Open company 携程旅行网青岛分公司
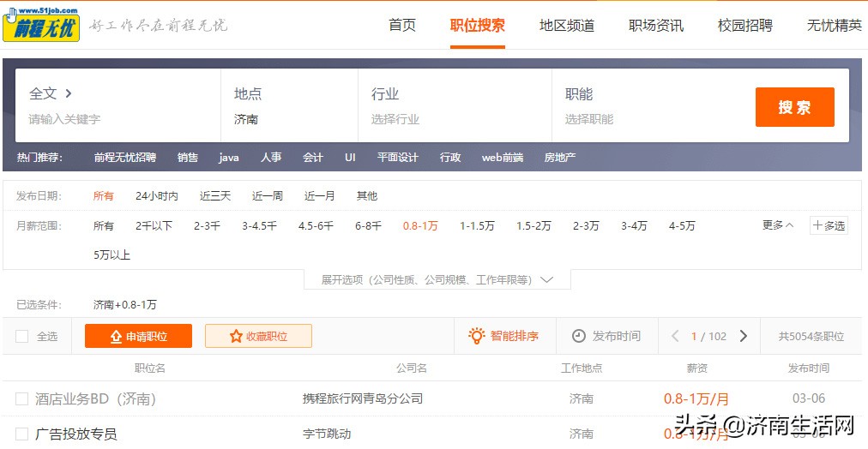The width and height of the screenshot is (868, 449). click(x=363, y=398)
